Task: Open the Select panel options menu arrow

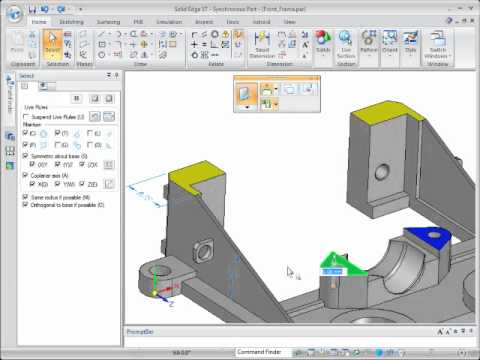Action: tap(109, 76)
